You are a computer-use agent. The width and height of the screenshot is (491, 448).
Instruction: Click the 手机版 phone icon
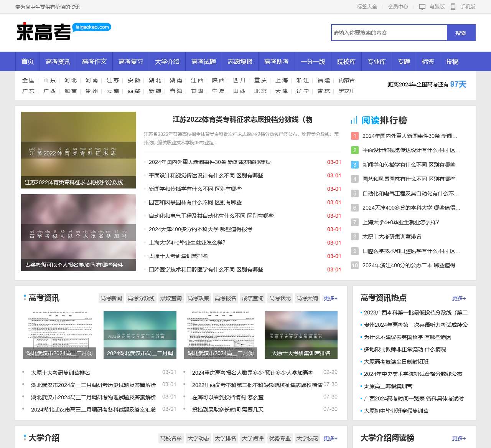tap(453, 7)
